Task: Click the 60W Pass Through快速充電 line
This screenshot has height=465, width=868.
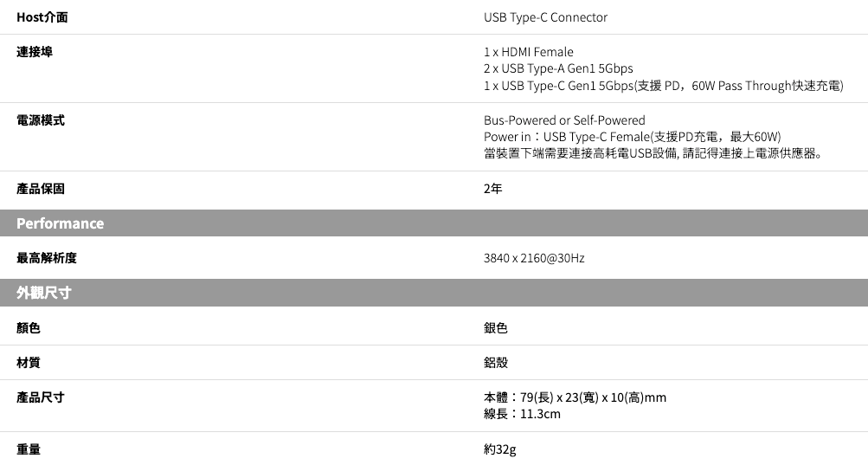Action: pos(664,85)
